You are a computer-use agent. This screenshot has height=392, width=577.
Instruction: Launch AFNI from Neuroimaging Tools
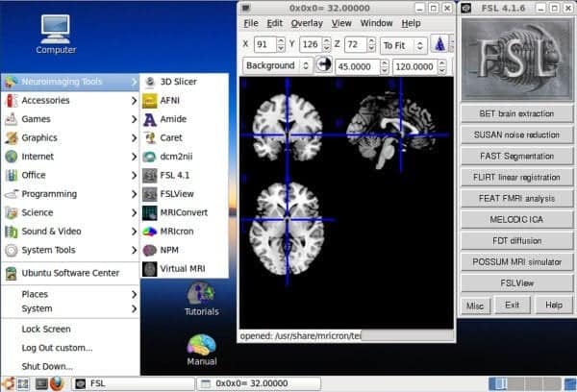tap(184, 100)
